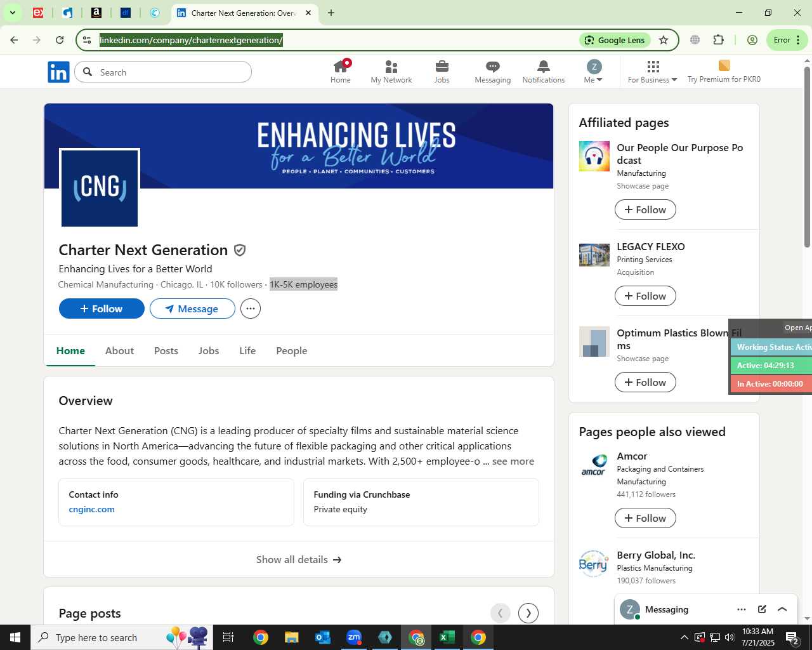Compose new message pencil icon
Screen dimensions: 812x650
tap(762, 609)
